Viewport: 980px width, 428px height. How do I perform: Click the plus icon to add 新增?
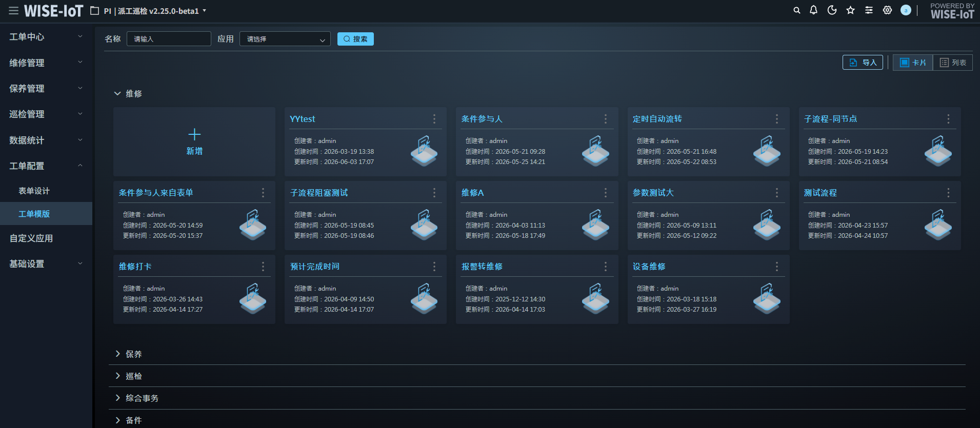(194, 135)
